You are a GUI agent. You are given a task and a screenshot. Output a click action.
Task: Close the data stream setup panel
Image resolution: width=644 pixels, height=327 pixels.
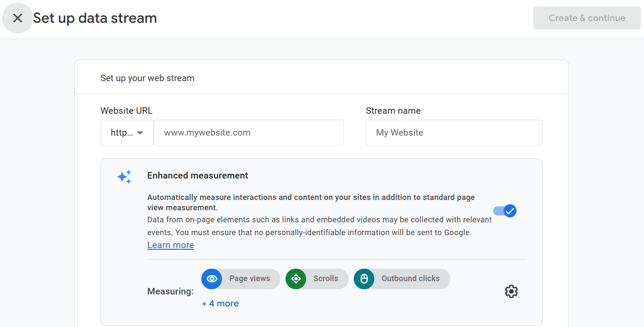pyautogui.click(x=17, y=18)
